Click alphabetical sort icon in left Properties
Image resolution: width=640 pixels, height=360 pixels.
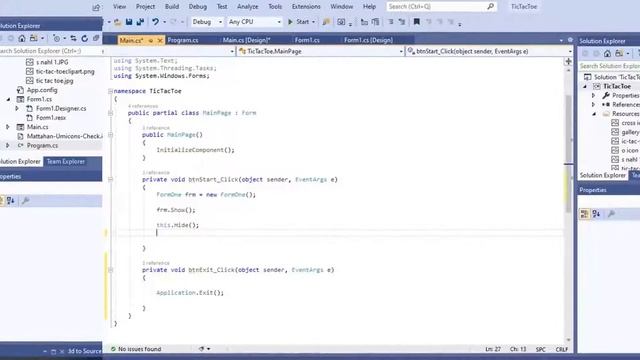point(11,200)
